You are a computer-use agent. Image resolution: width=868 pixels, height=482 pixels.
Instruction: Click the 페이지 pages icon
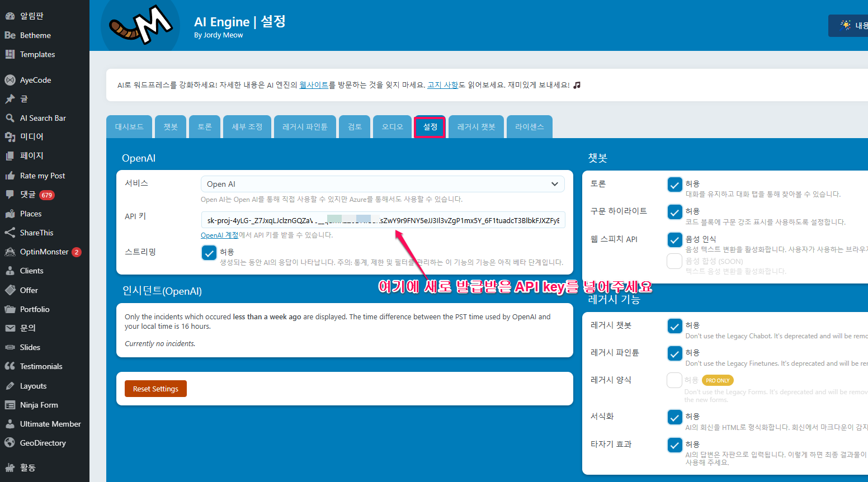tap(10, 156)
